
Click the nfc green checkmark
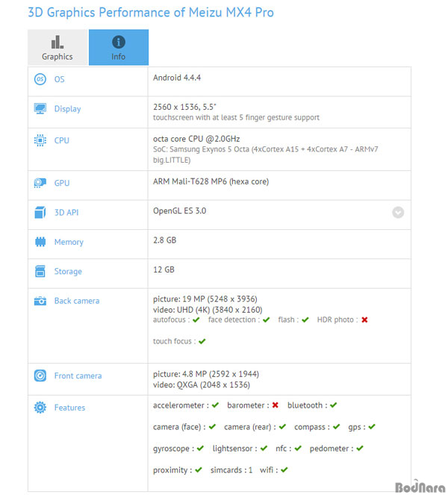click(298, 448)
